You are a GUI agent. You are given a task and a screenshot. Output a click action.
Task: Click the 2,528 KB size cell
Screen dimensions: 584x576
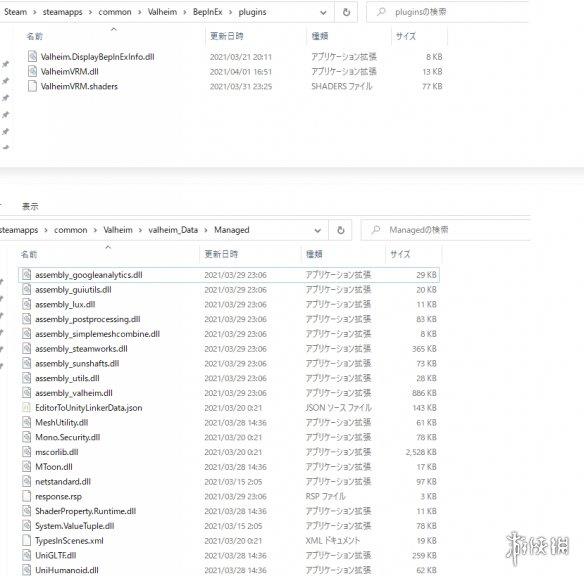(x=421, y=452)
